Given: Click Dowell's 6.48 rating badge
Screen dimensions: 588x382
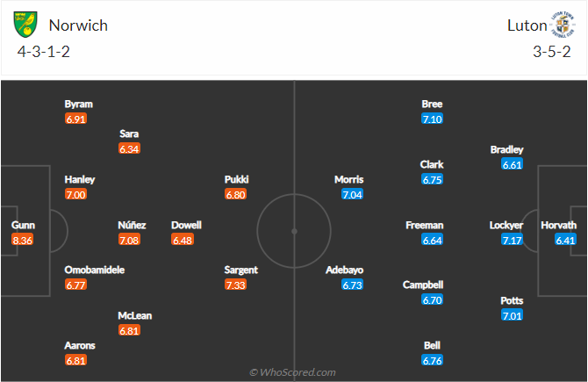Looking at the screenshot, I should (183, 240).
